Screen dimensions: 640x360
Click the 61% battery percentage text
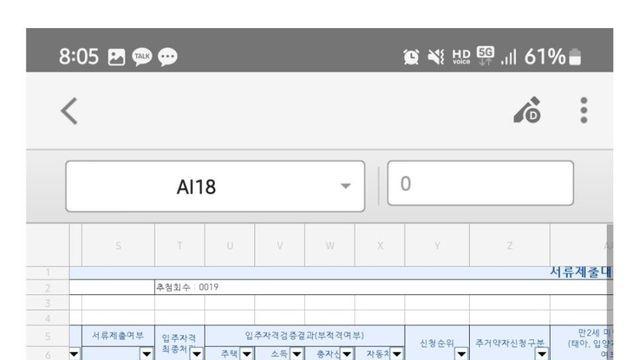tap(545, 56)
